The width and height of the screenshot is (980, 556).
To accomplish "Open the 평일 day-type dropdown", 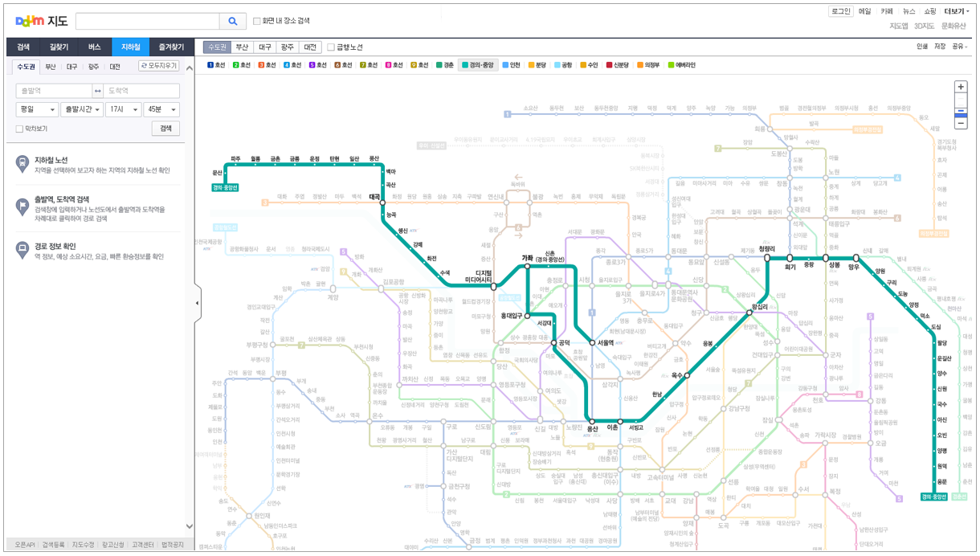I will pos(37,109).
